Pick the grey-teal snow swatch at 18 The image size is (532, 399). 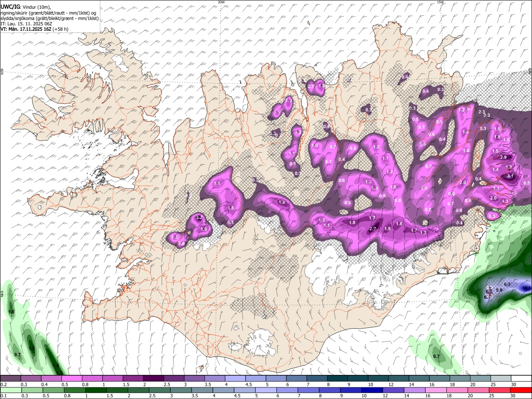click(x=461, y=378)
